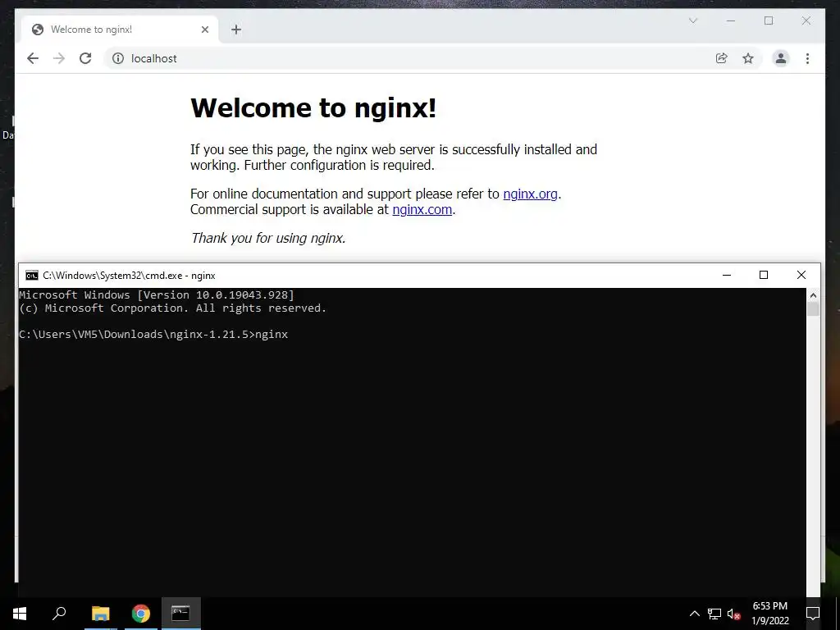This screenshot has height=630, width=840.
Task: Open File Explorer from taskbar
Action: point(101,614)
